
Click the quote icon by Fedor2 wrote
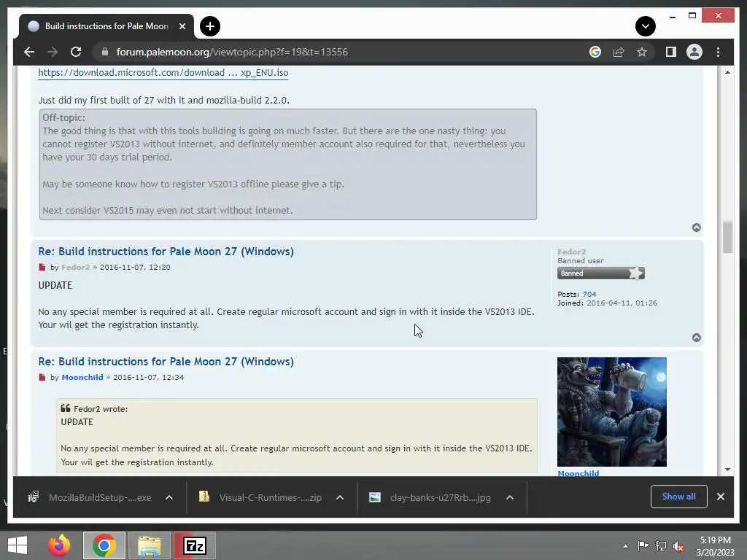(65, 408)
